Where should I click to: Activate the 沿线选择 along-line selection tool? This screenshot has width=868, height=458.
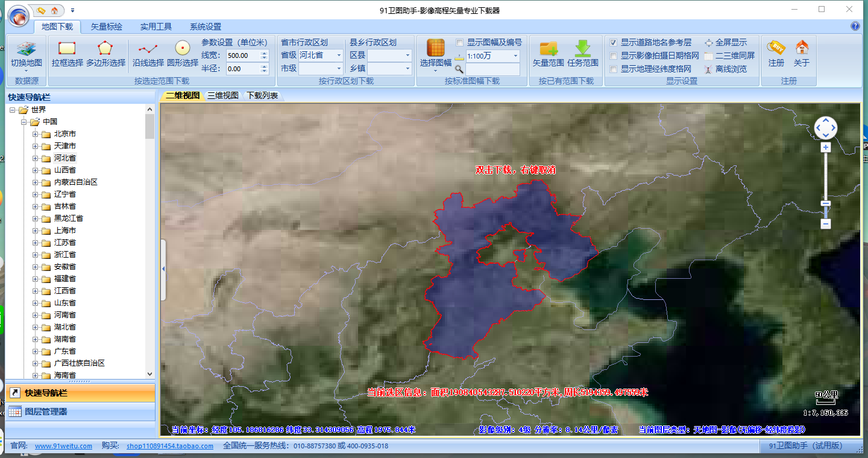pyautogui.click(x=148, y=54)
